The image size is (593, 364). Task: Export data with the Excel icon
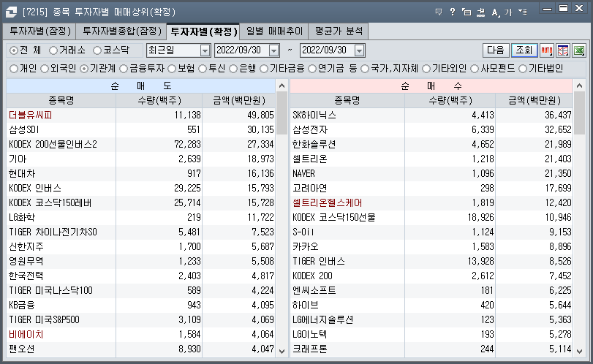pos(579,50)
